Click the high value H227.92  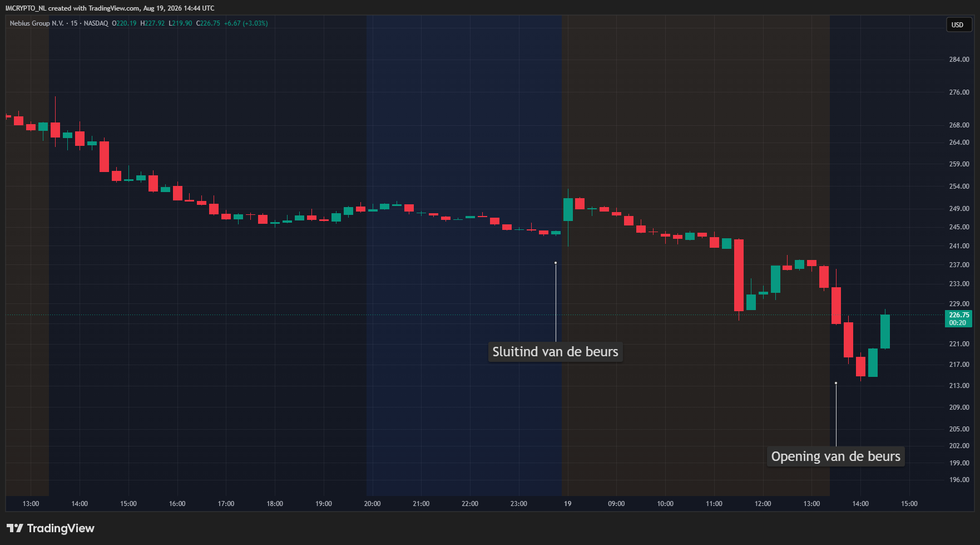pyautogui.click(x=152, y=23)
